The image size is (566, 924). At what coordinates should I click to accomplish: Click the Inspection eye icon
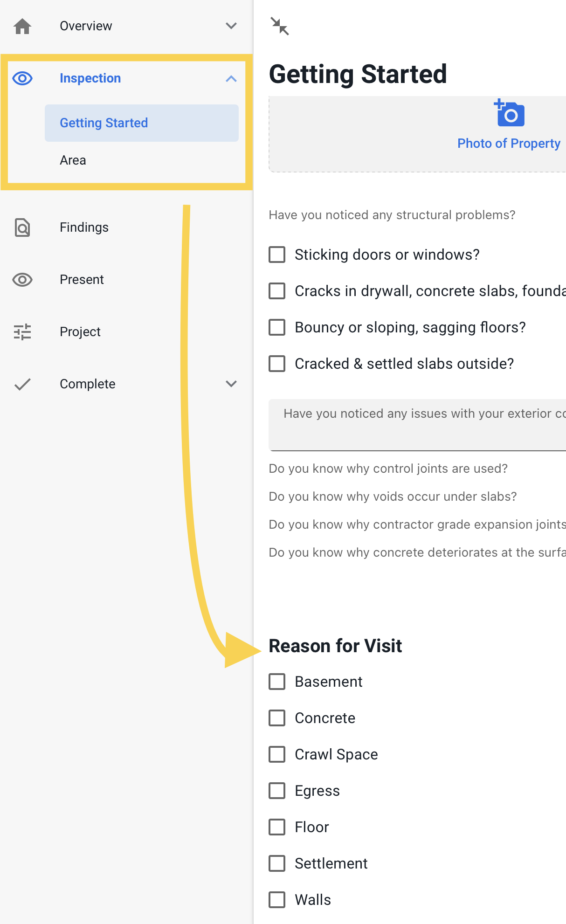22,78
